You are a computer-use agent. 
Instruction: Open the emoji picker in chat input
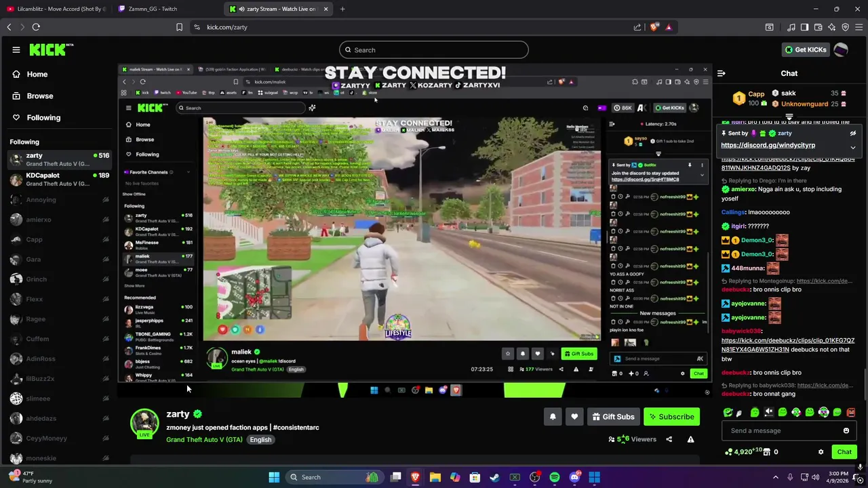(846, 430)
